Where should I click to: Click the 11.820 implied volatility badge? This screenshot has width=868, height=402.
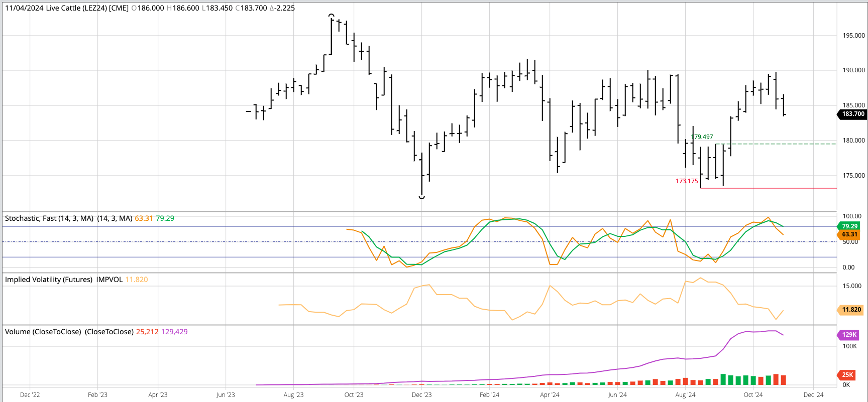(851, 310)
